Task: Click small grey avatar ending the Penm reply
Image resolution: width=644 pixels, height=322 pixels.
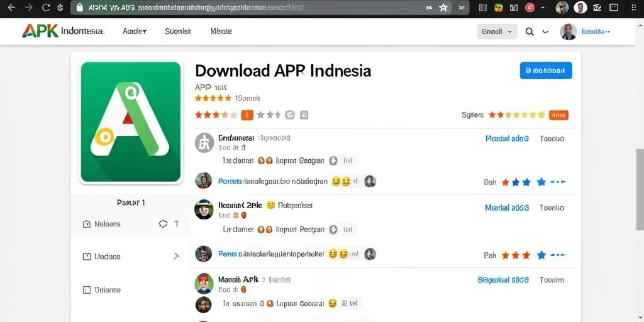Action: (x=370, y=254)
